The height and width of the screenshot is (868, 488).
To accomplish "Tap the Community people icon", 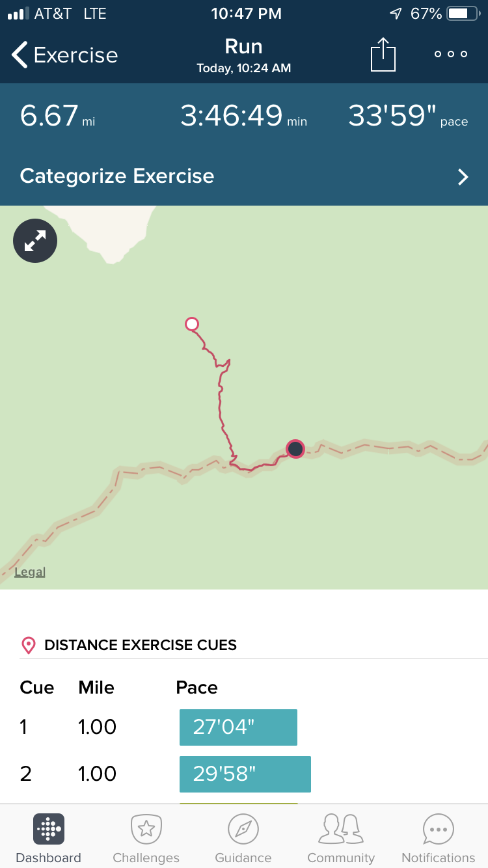I will (x=340, y=829).
